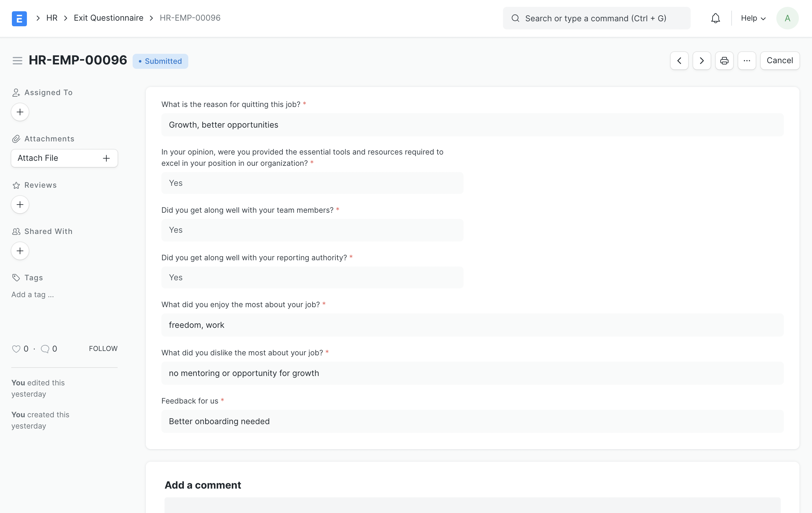Like this document with heart icon
This screenshot has height=513, width=812.
coord(16,349)
